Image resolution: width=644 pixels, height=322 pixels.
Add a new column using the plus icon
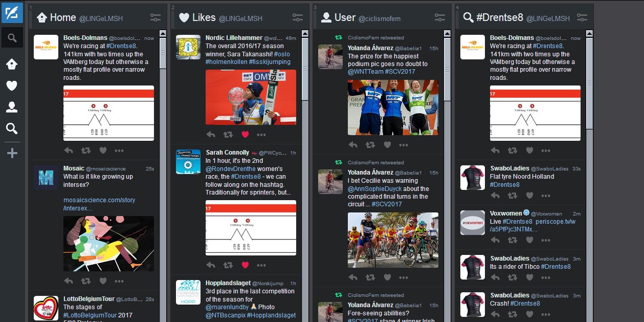point(12,152)
